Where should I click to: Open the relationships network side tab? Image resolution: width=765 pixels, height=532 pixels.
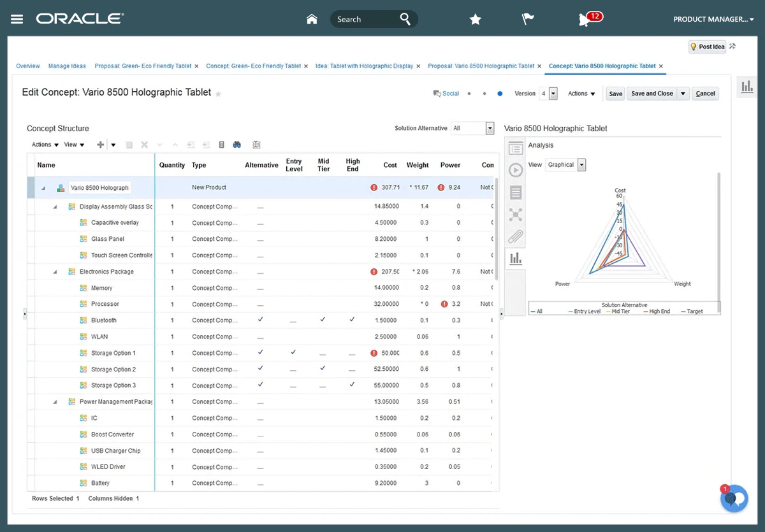tap(515, 215)
